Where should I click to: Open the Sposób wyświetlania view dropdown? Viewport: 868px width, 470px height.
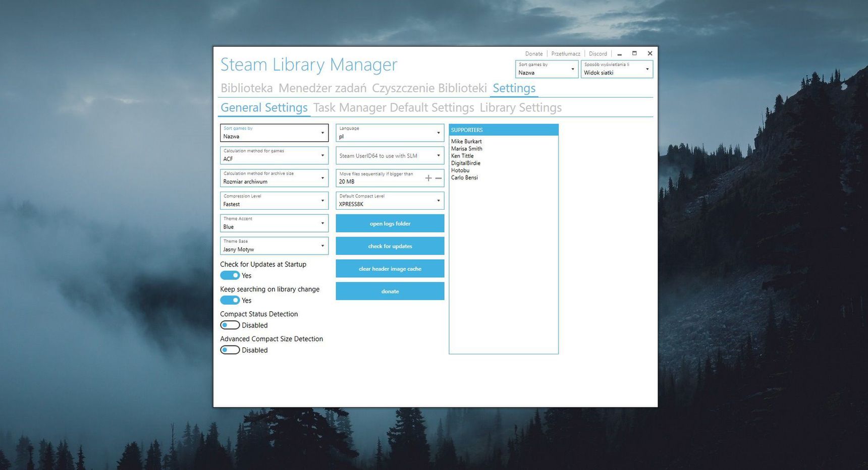[x=617, y=69]
